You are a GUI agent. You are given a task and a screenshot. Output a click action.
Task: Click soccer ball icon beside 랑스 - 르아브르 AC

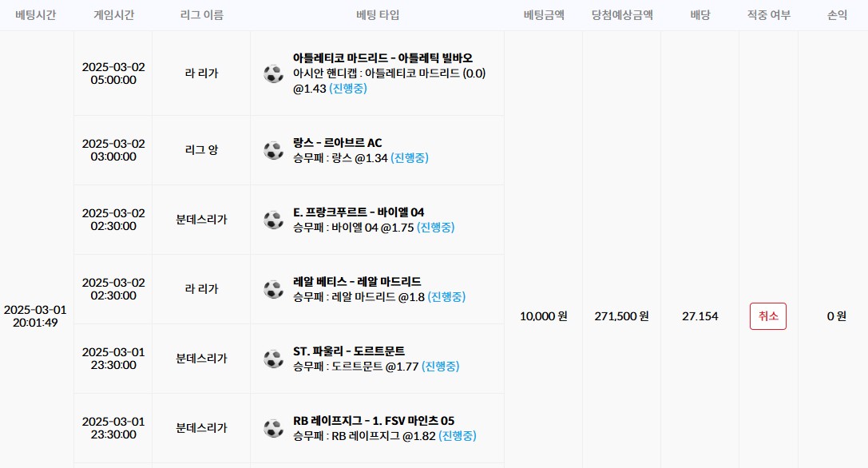click(274, 150)
